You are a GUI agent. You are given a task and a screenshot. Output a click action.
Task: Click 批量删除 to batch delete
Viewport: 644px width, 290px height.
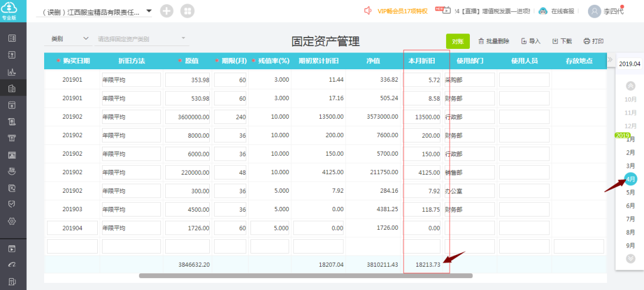click(494, 41)
